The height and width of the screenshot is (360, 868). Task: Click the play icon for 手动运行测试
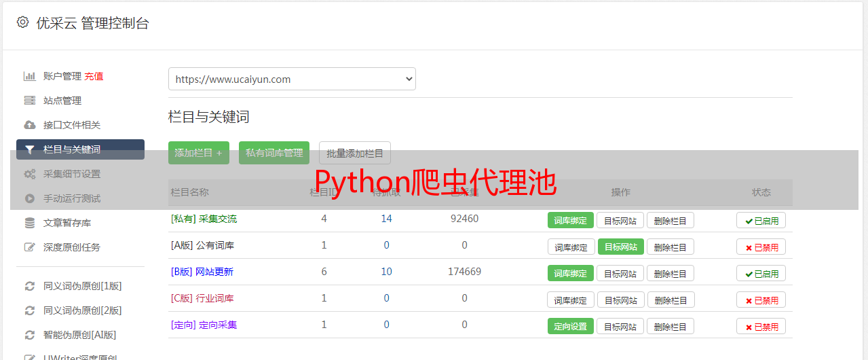[29, 198]
